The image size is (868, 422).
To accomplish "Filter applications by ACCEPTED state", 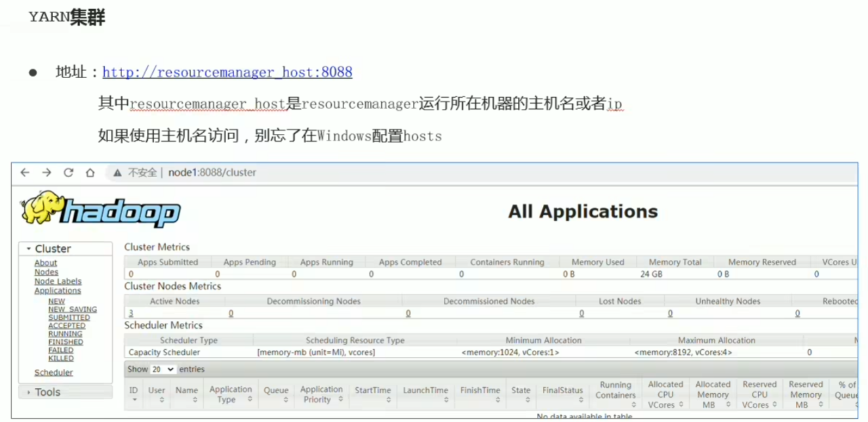I will (67, 326).
